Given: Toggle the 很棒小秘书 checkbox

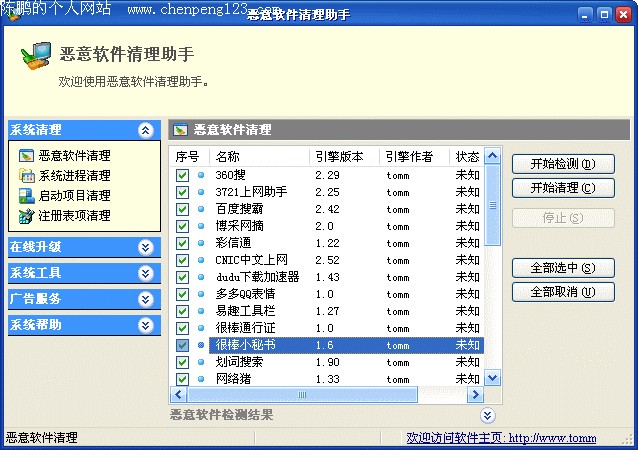Looking at the screenshot, I should pyautogui.click(x=182, y=345).
